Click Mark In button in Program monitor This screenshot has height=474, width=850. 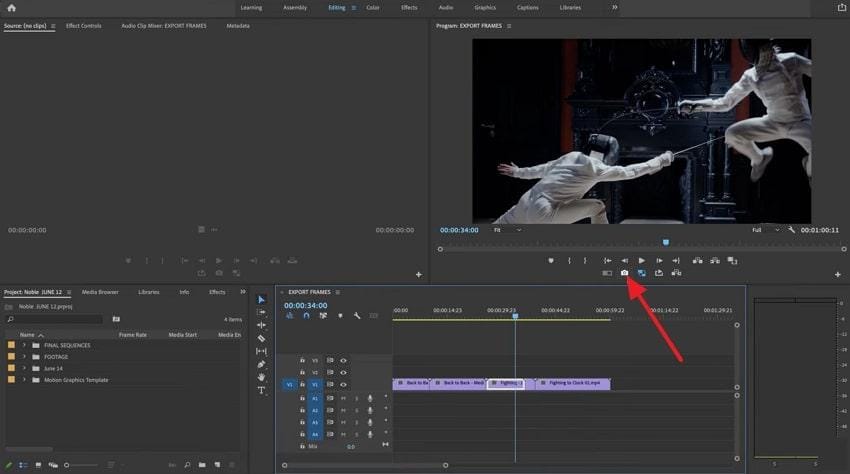click(x=569, y=261)
